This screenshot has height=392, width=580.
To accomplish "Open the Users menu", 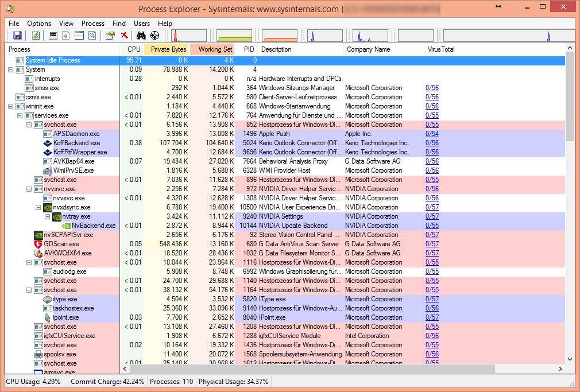I will tap(142, 24).
